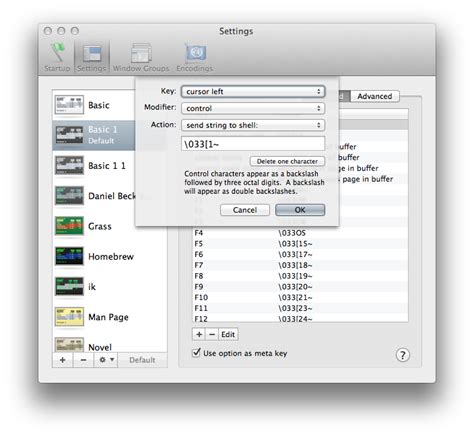Viewport: 474px width, 436px height.
Task: Confirm the key mapping with OK
Action: coord(300,210)
